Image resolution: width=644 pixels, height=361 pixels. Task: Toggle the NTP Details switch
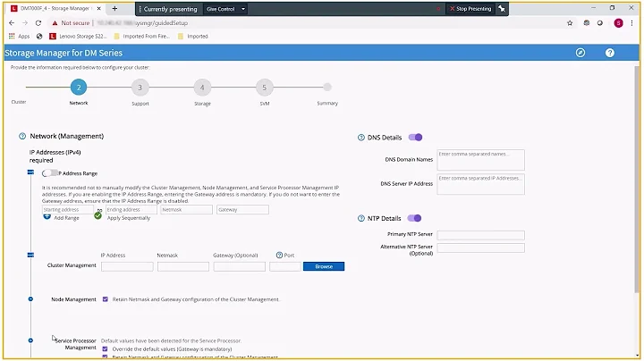coord(414,218)
